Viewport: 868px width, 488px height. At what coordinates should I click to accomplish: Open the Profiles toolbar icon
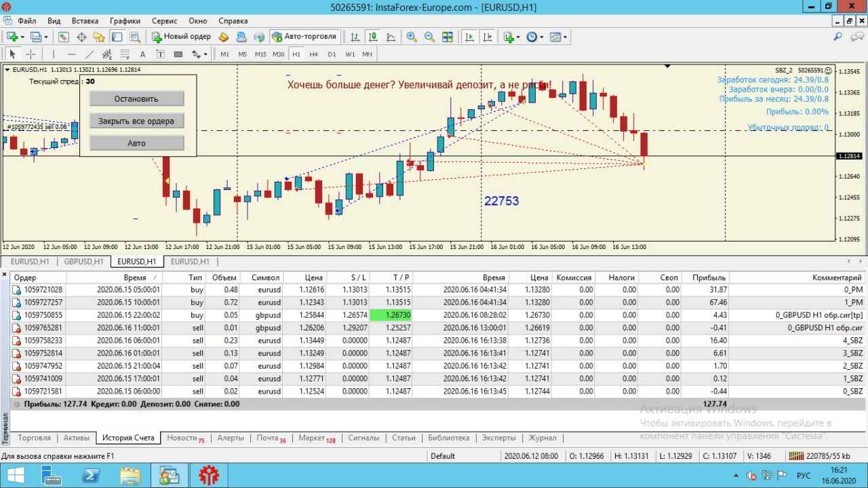35,37
